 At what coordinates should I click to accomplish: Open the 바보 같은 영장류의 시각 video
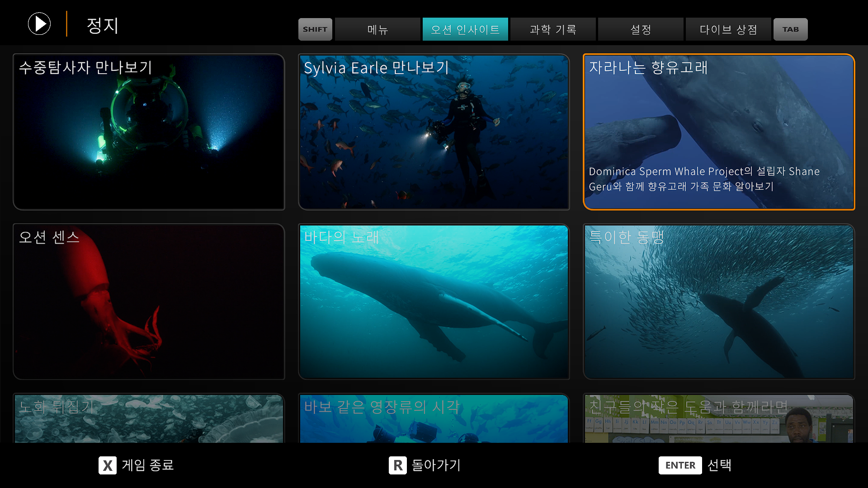[434, 419]
